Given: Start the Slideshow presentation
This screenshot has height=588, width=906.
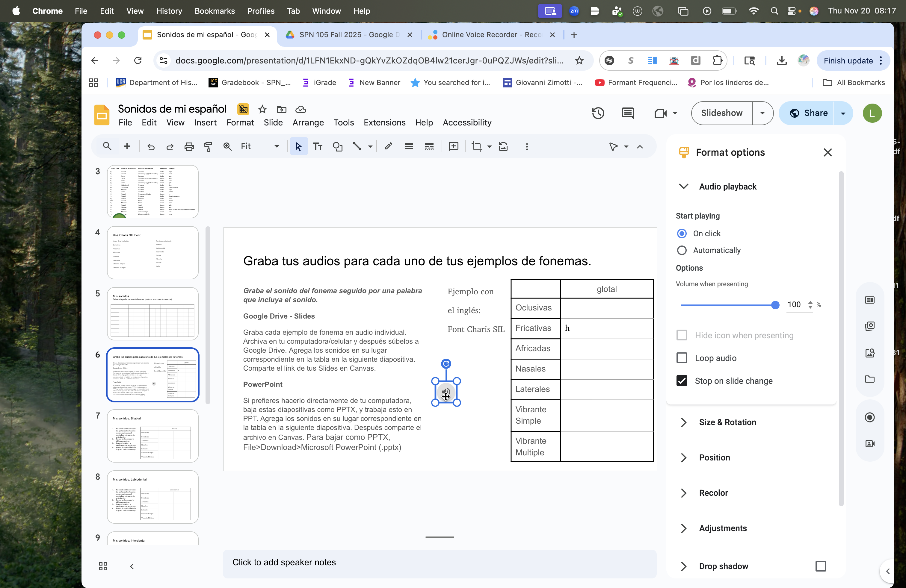Looking at the screenshot, I should [x=722, y=113].
